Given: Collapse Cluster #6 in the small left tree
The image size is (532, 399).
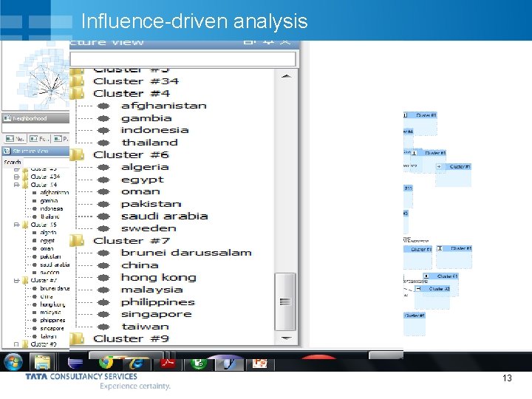Looking at the screenshot, I should tap(16, 225).
